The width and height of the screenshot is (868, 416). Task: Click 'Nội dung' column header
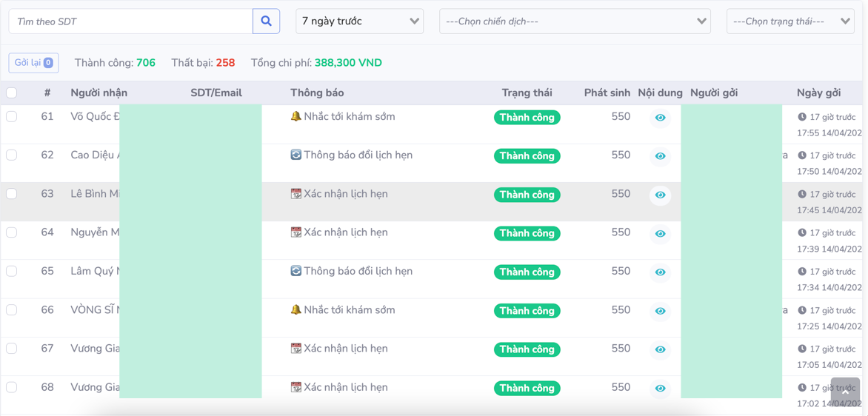click(x=660, y=93)
